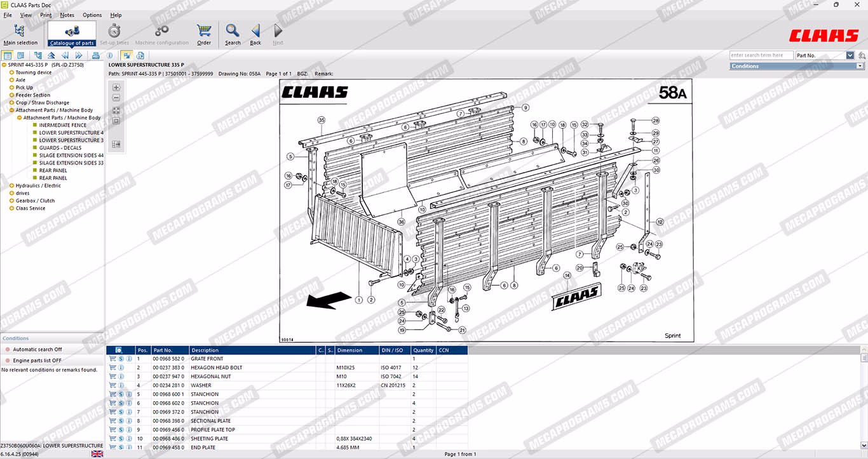Collapse the Attachment Parts / Machine Body node
Viewport: 868px width, 459px height.
point(11,110)
